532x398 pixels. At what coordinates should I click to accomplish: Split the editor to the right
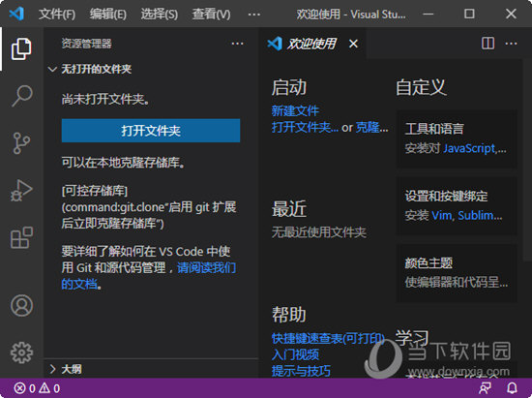(x=488, y=44)
